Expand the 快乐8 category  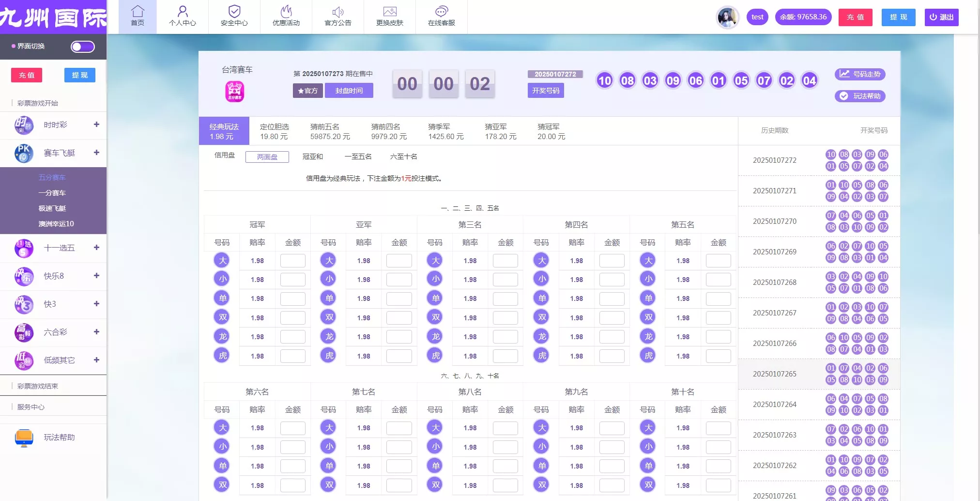pyautogui.click(x=96, y=276)
